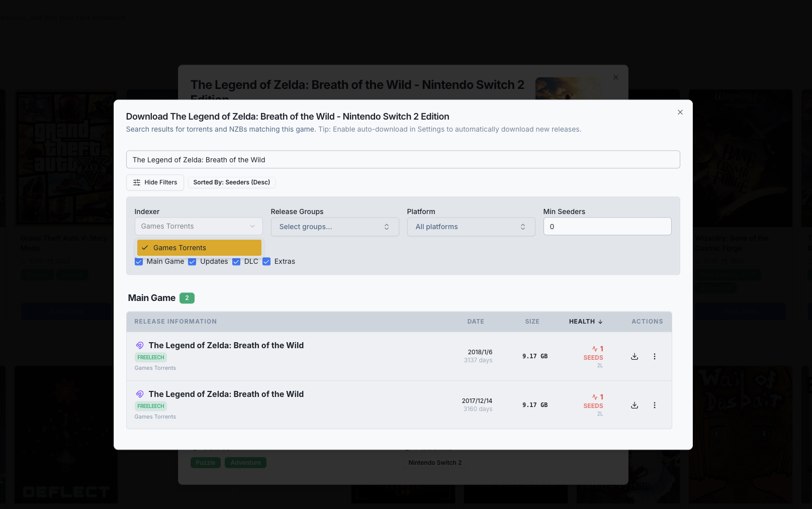Change sorting via Sorted By: Seeders (Desc)
This screenshot has height=509, width=812.
[232, 182]
